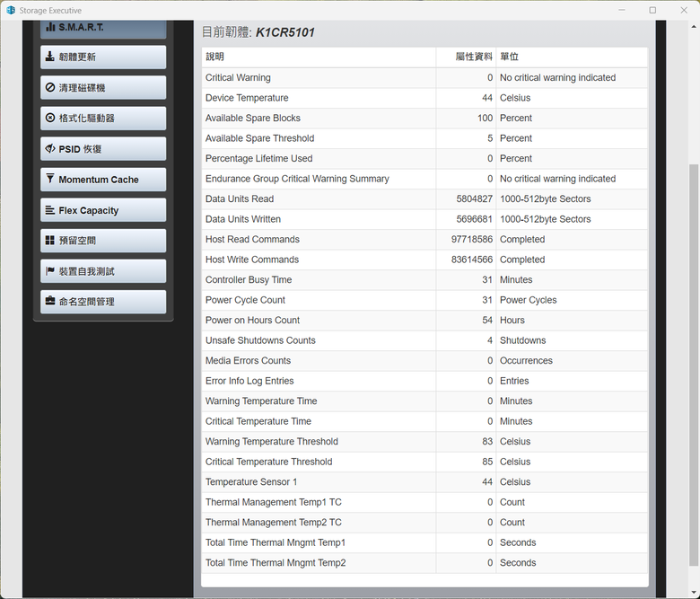The width and height of the screenshot is (700, 599).
Task: Click the namespace management briefcase icon
Action: click(x=50, y=301)
